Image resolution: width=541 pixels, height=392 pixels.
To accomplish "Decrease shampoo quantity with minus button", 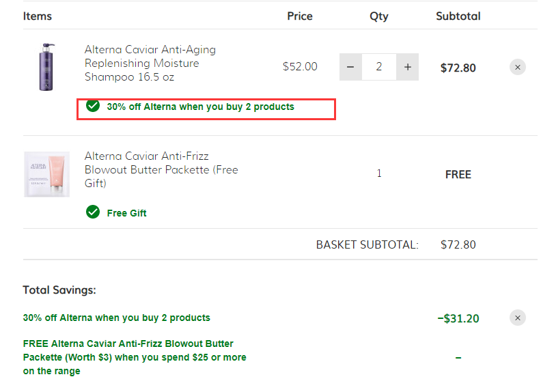I will point(350,67).
